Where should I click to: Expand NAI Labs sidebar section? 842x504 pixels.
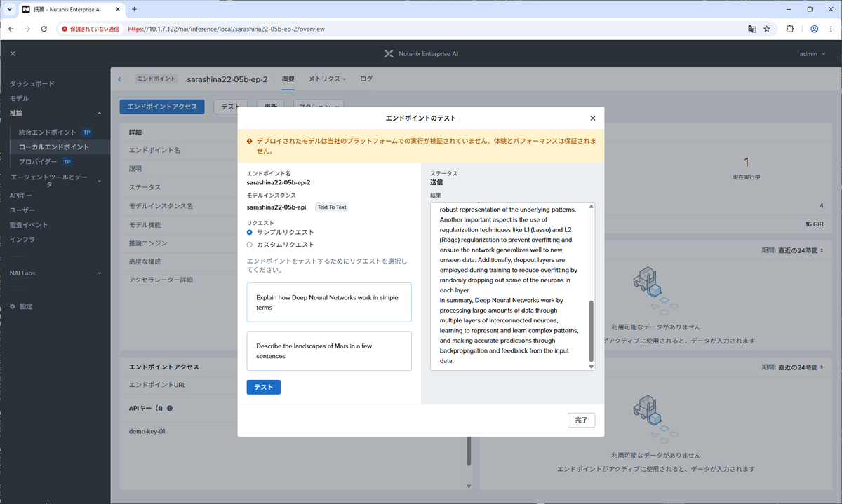pos(99,273)
